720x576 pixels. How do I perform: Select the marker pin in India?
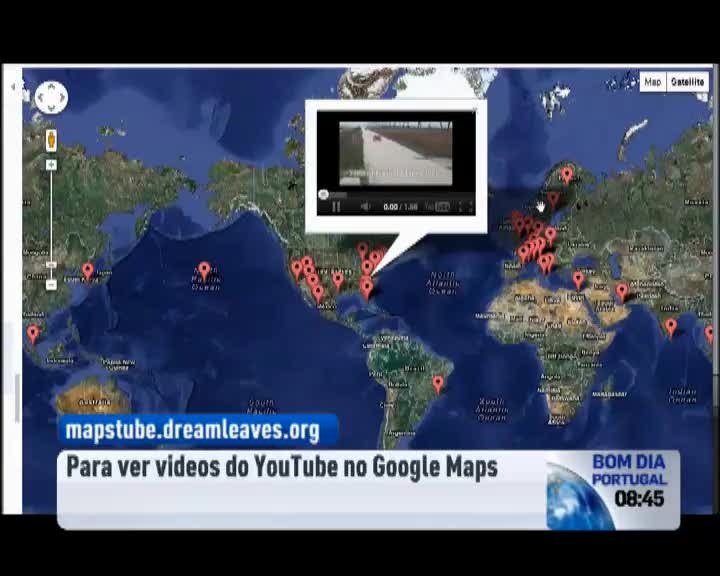click(670, 325)
